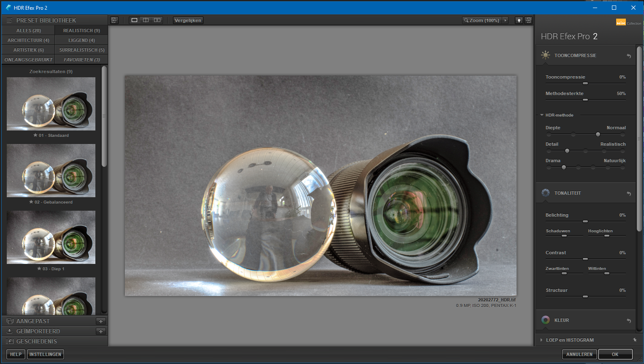Screen dimensions: 644x364
Task: Reset the Tonaliteit section
Action: [629, 193]
